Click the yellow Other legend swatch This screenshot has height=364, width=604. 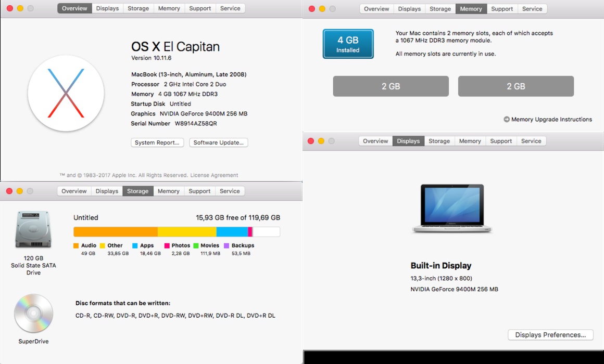(103, 245)
